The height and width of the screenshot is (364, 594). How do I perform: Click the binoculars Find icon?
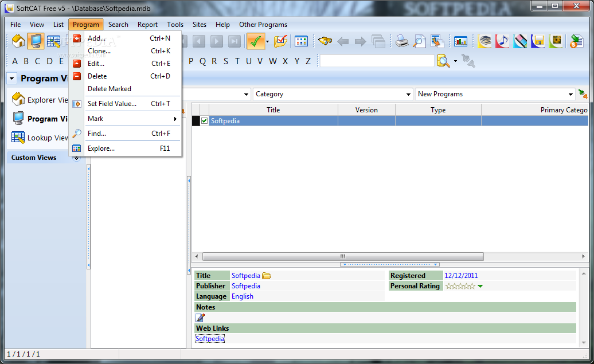pos(325,41)
